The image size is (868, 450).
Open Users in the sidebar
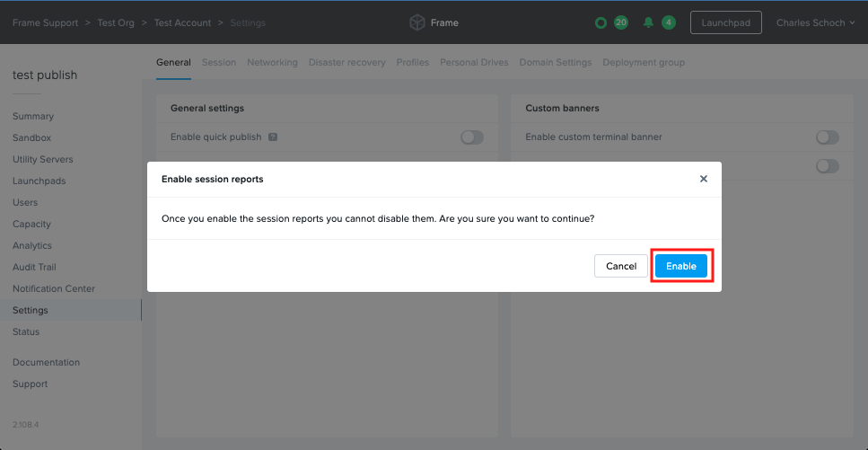25,203
